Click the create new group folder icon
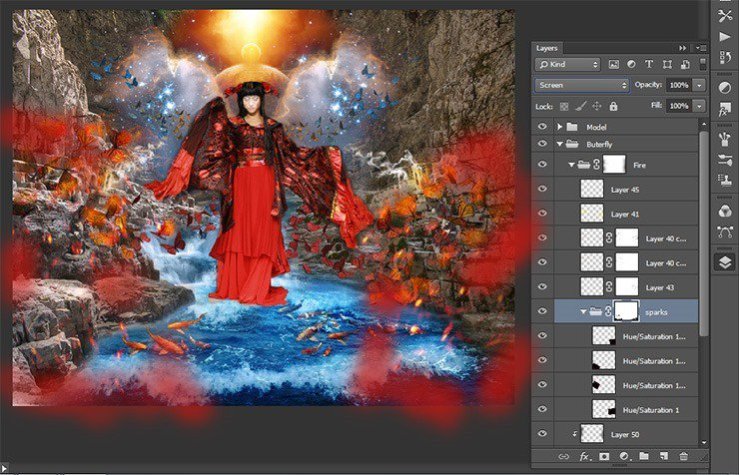739x475 pixels. point(644,456)
